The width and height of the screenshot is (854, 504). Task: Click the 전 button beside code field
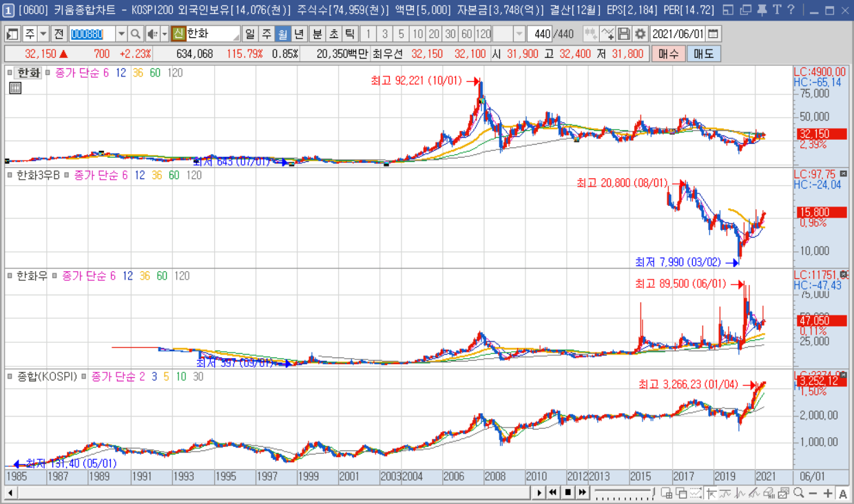59,34
